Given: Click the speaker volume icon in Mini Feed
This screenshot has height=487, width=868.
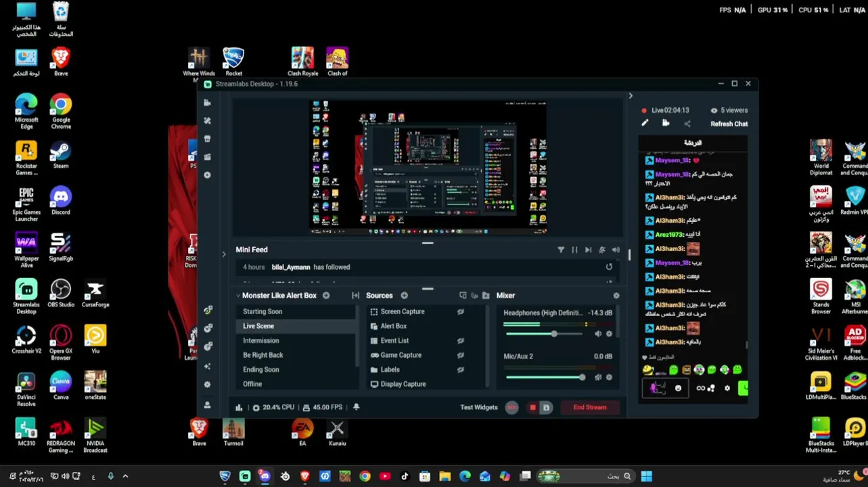Looking at the screenshot, I should coord(616,250).
